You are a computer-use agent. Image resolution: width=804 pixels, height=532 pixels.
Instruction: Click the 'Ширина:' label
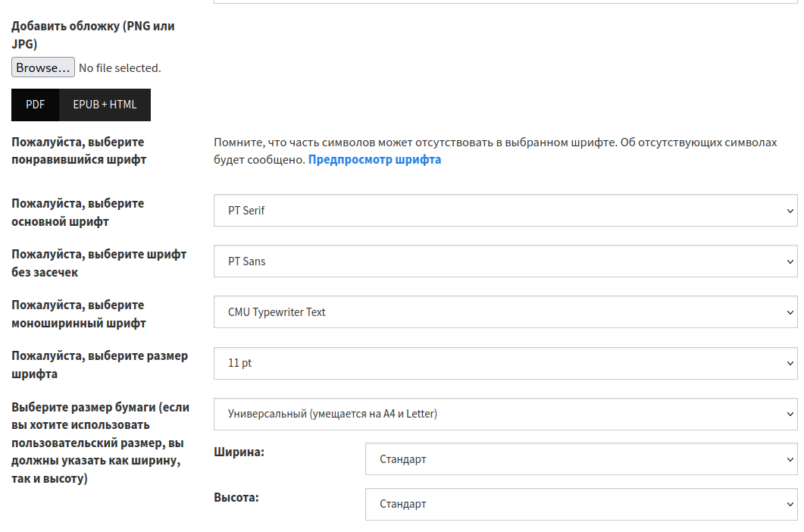[x=239, y=452]
